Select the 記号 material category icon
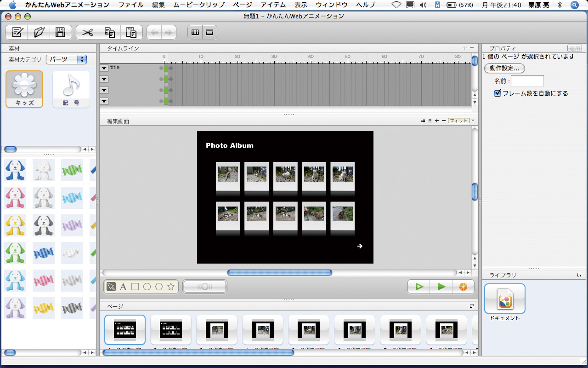 point(71,89)
